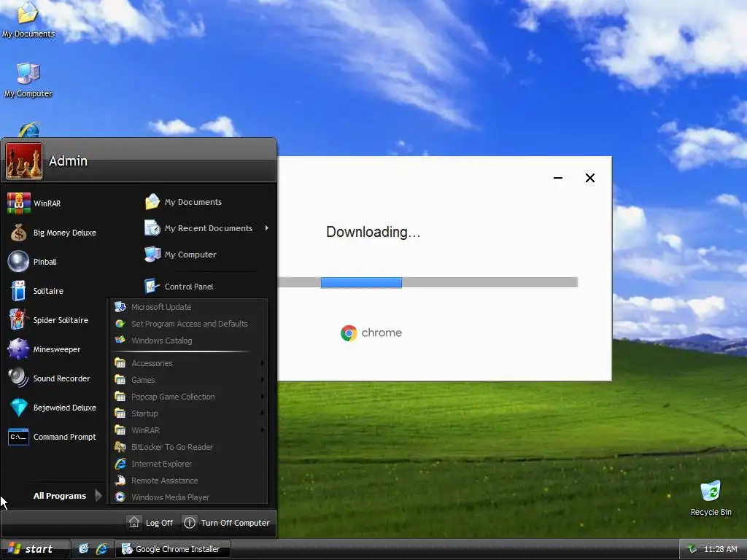Click Turn Off Computer button
This screenshot has width=747, height=560.
coord(227,522)
